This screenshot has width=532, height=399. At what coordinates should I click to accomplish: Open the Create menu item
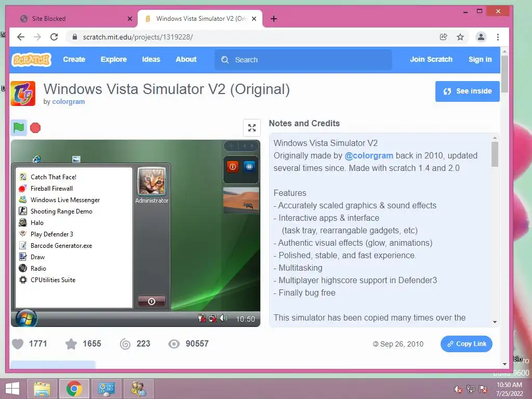tap(74, 59)
